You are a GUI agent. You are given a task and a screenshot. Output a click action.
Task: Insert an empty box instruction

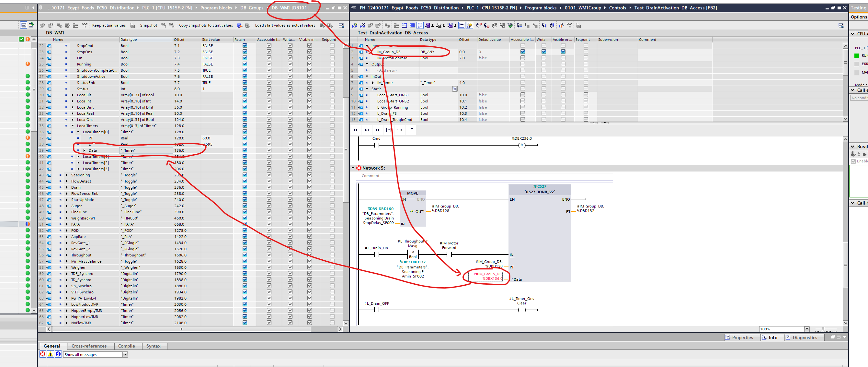point(388,130)
